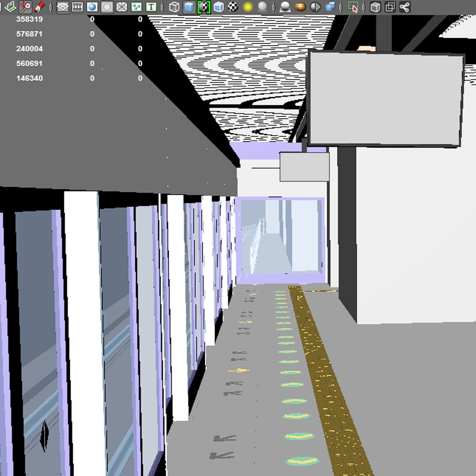Click the yellow arrow marking on platform floor

(238, 370)
